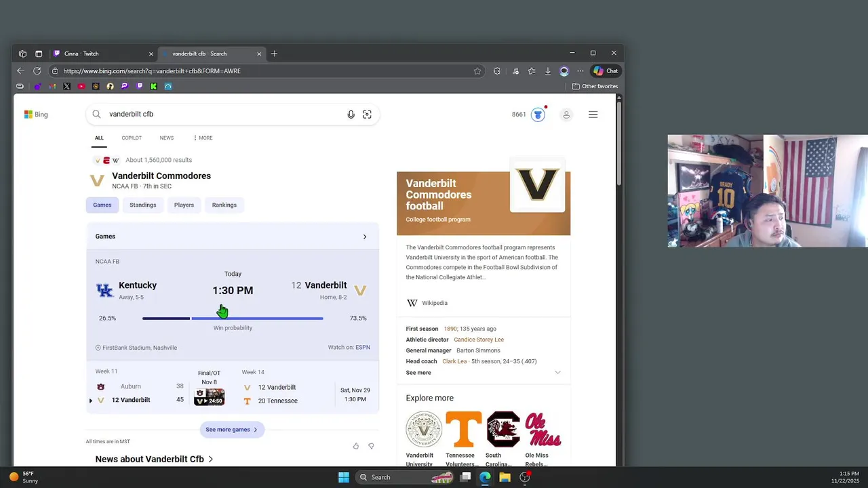Open the Windows Start menu
This screenshot has width=868, height=488.
click(344, 477)
